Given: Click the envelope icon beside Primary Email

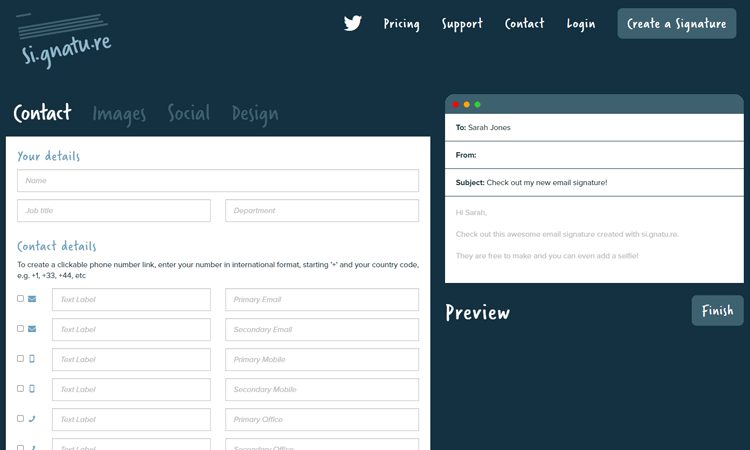Looking at the screenshot, I should click(32, 299).
